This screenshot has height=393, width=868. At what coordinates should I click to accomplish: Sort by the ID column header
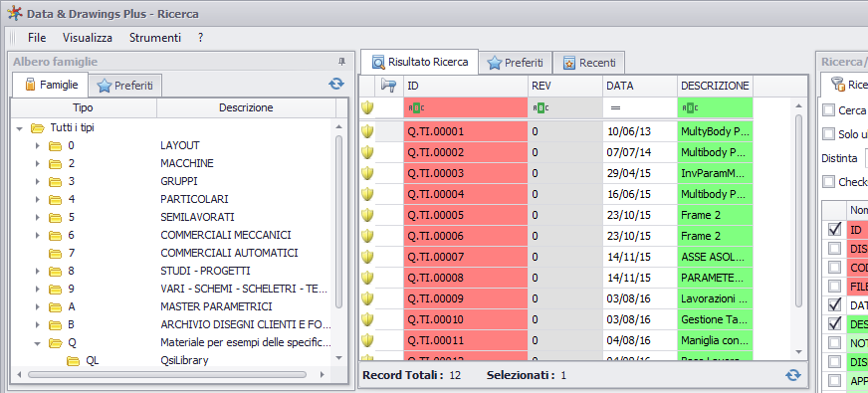point(465,86)
